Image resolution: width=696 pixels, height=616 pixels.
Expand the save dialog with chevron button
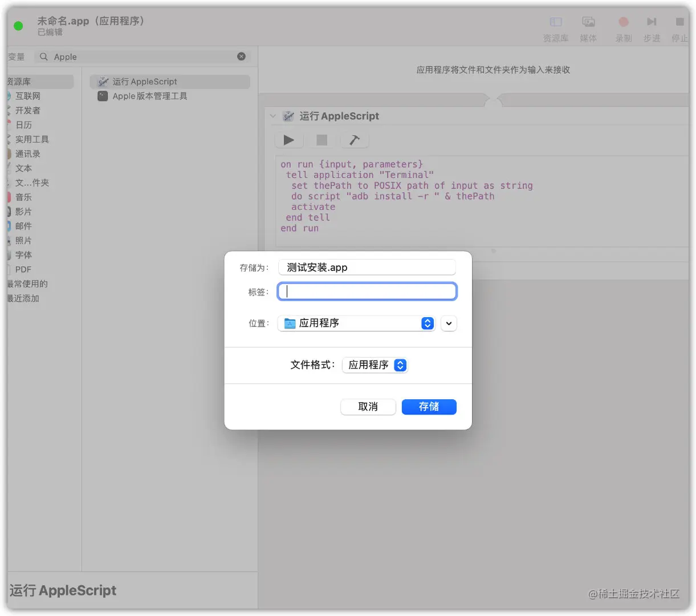[x=449, y=323]
